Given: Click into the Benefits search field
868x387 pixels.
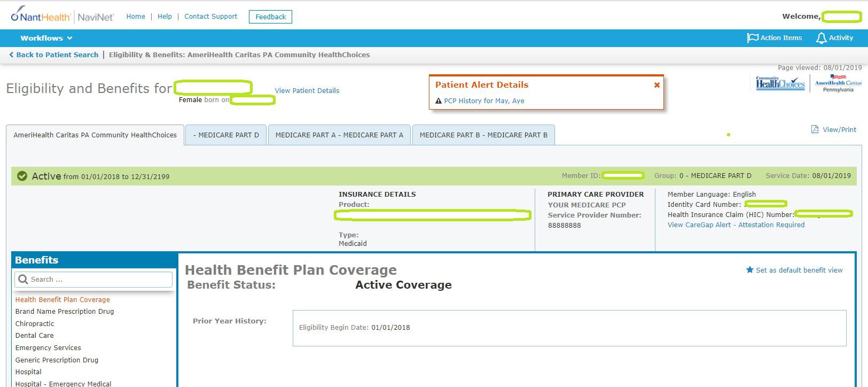Looking at the screenshot, I should (99, 279).
